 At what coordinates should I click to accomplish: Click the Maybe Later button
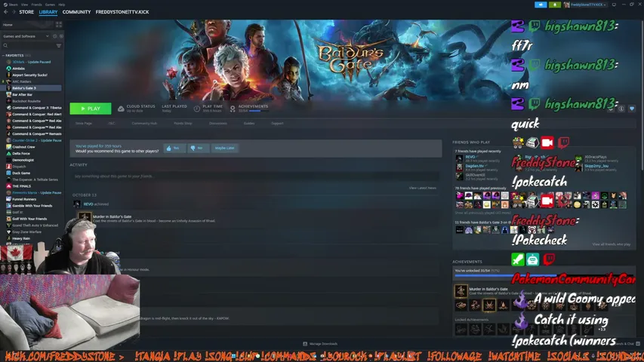point(225,148)
